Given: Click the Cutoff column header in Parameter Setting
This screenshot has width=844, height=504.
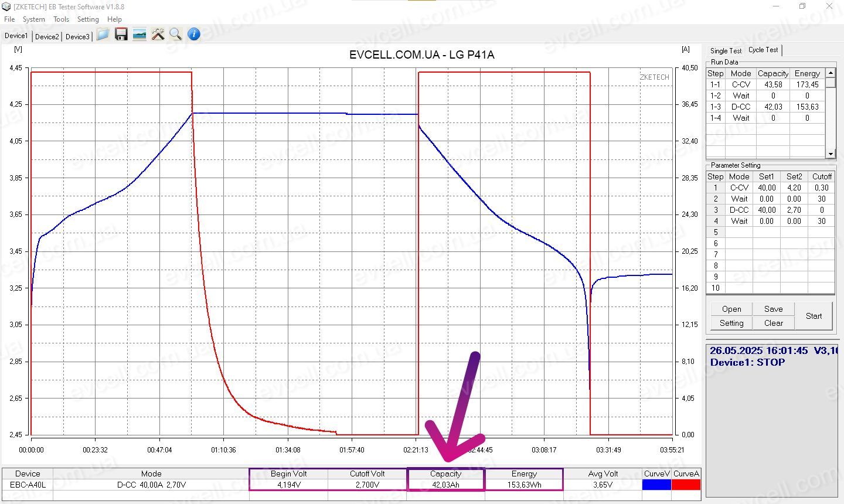Looking at the screenshot, I should 822,176.
